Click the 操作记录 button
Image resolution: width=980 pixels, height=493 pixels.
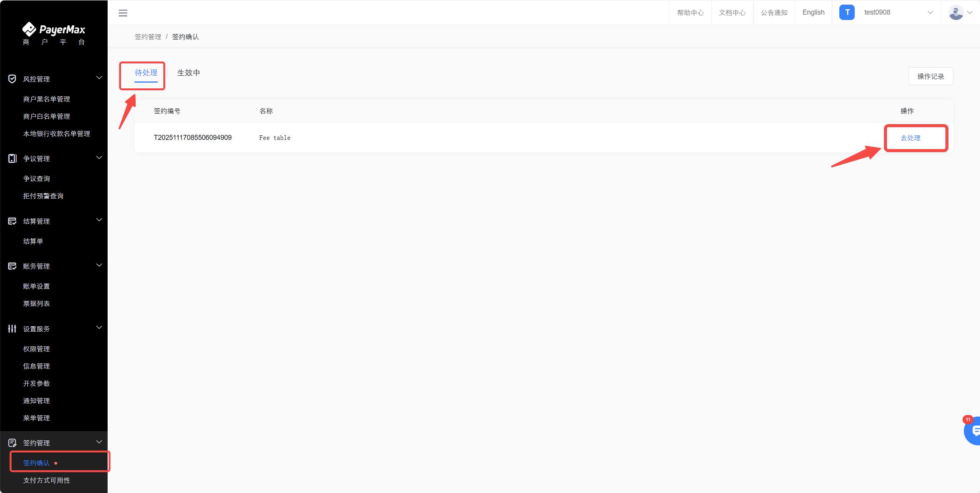[x=930, y=76]
